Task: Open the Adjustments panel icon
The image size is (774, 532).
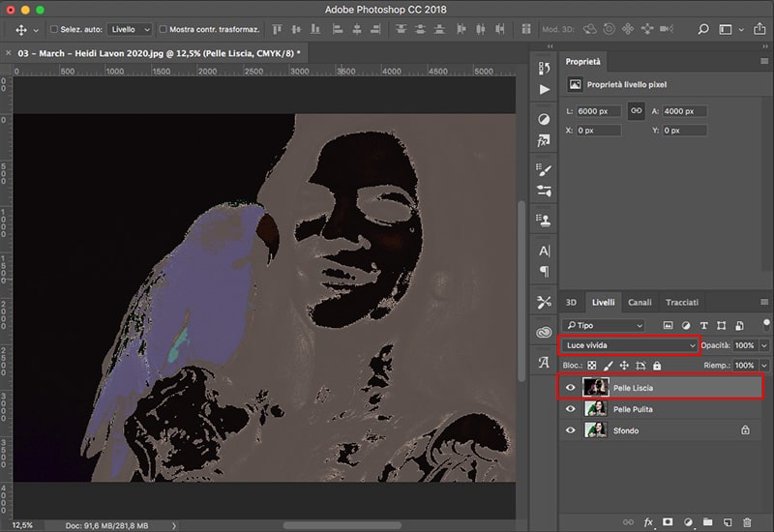Action: (544, 118)
